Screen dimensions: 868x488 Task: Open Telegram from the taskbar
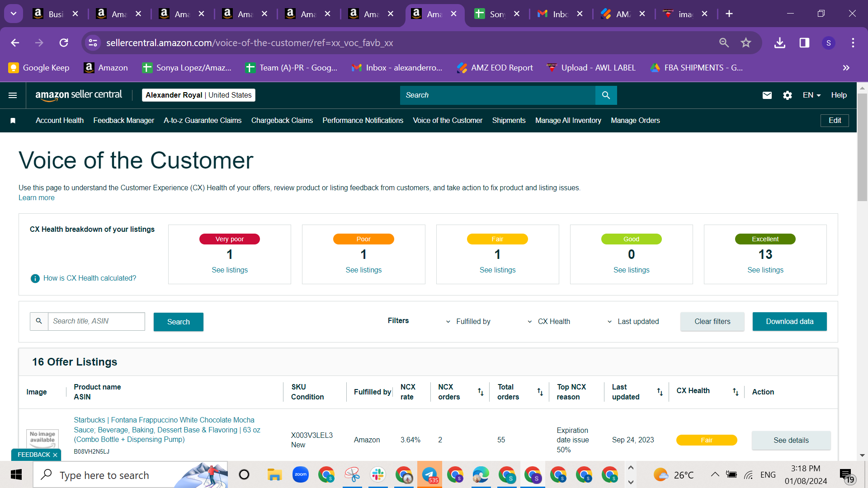(429, 474)
